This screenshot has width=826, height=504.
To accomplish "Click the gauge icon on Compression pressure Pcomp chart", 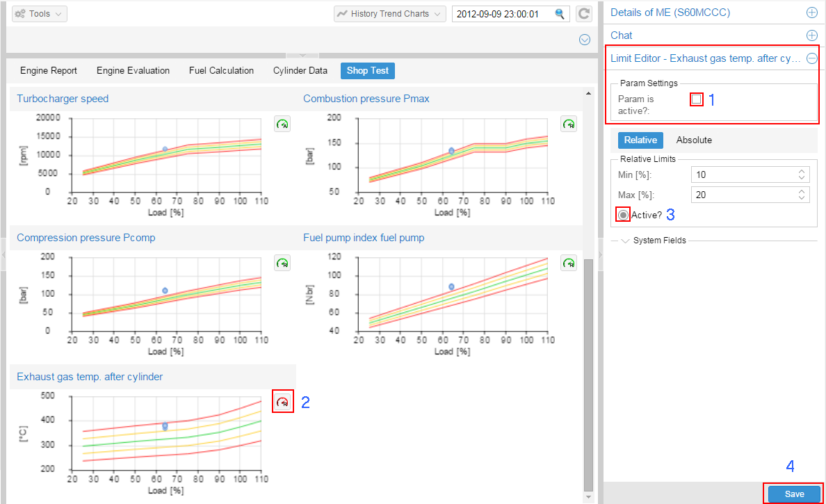I will pyautogui.click(x=282, y=263).
